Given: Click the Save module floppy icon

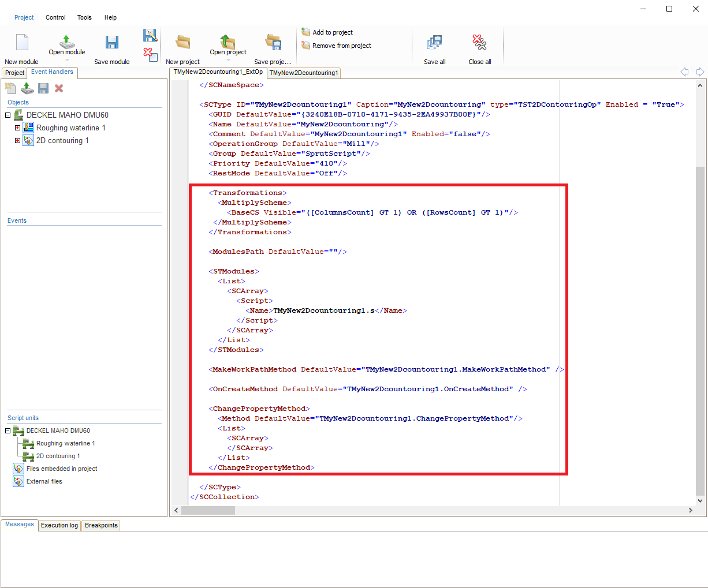Looking at the screenshot, I should click(x=112, y=43).
